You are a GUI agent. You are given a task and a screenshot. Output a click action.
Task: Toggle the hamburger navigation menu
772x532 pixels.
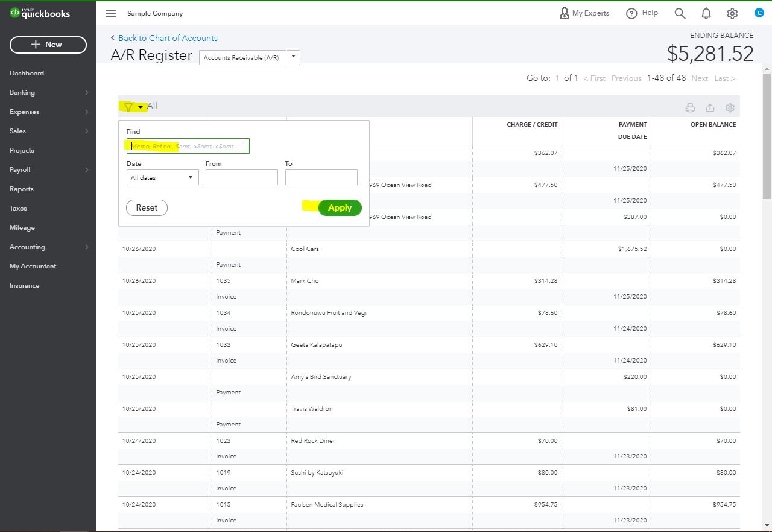tap(111, 13)
